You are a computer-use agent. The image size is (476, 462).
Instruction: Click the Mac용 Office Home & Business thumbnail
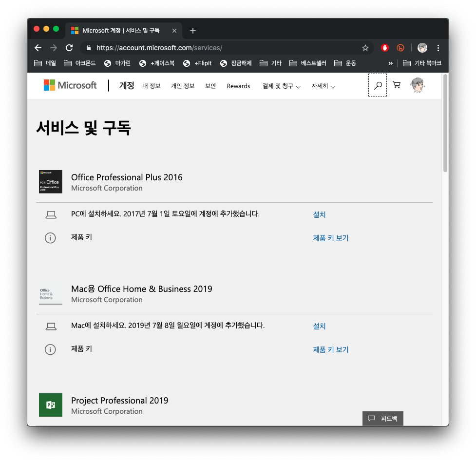[51, 293]
